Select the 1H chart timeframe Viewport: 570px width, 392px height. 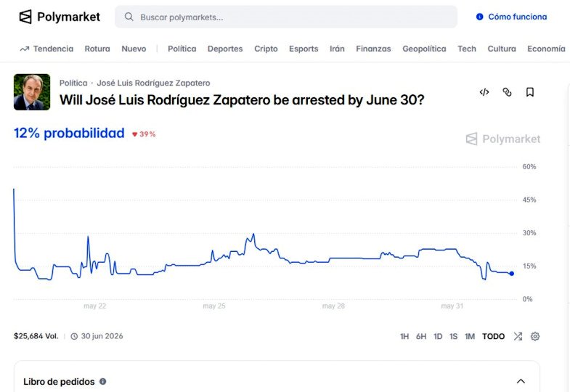click(404, 336)
